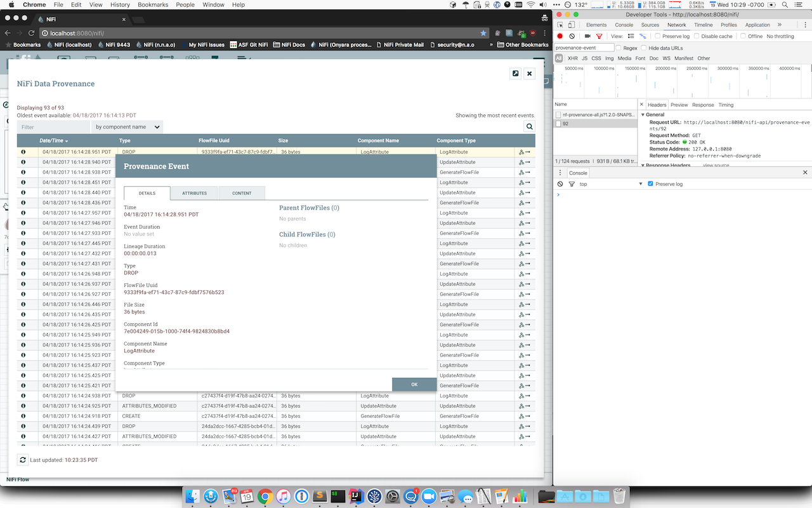Viewport: 812px width, 508px height.
Task: Open the provenance search magnifier
Action: 529,126
